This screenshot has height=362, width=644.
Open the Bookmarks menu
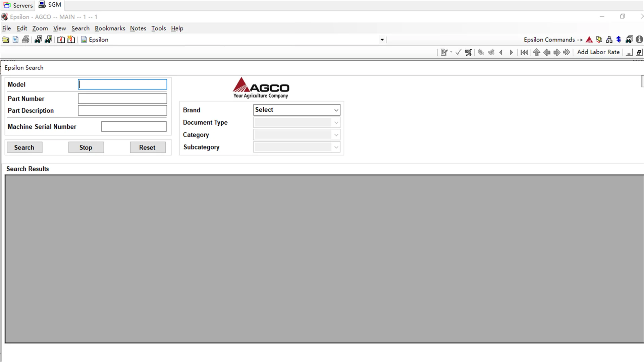tap(110, 28)
